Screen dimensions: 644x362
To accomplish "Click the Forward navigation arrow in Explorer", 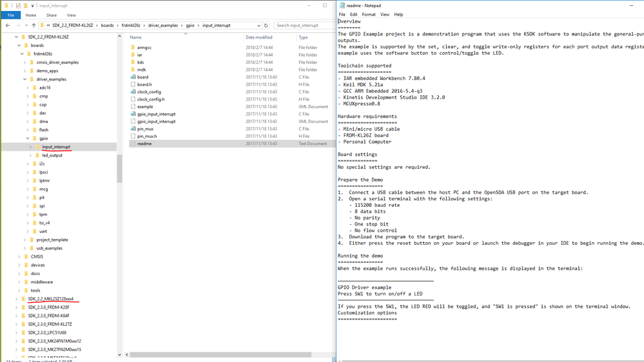I will tap(17, 26).
